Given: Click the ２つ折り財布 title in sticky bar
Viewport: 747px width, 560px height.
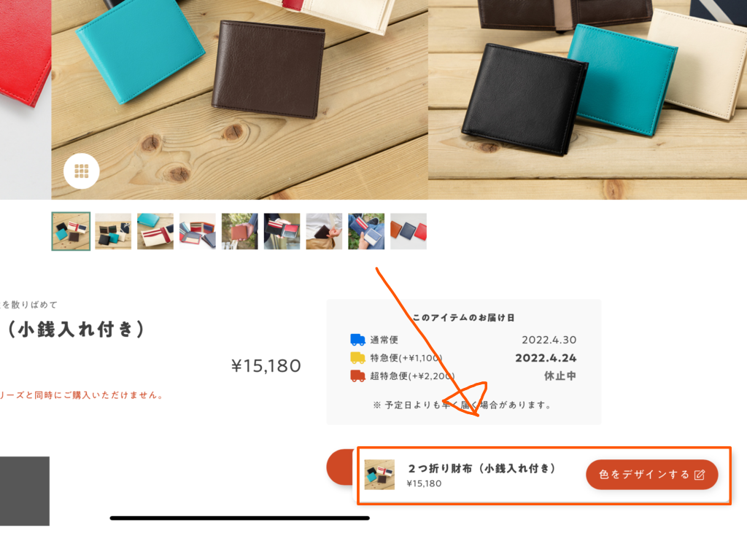Looking at the screenshot, I should [x=481, y=468].
